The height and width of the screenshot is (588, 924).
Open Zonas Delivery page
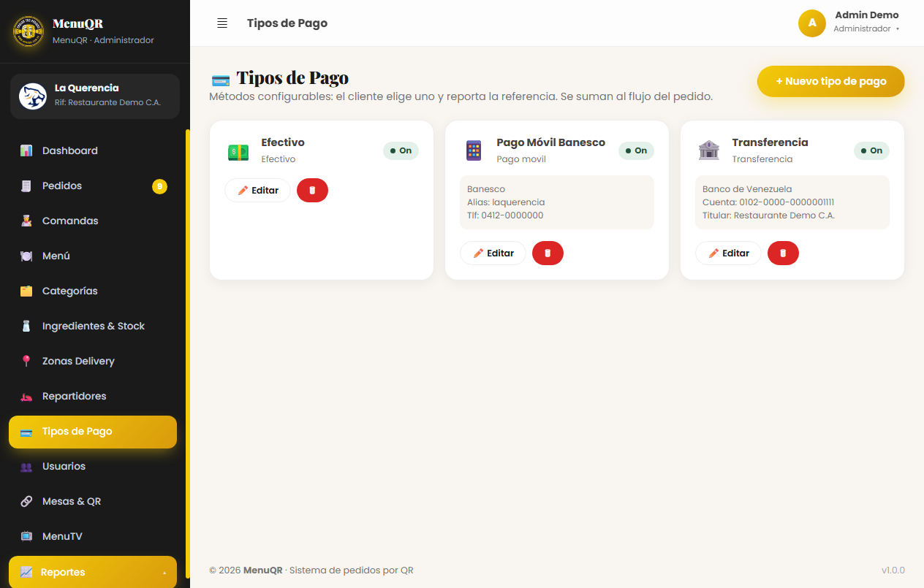(93, 361)
